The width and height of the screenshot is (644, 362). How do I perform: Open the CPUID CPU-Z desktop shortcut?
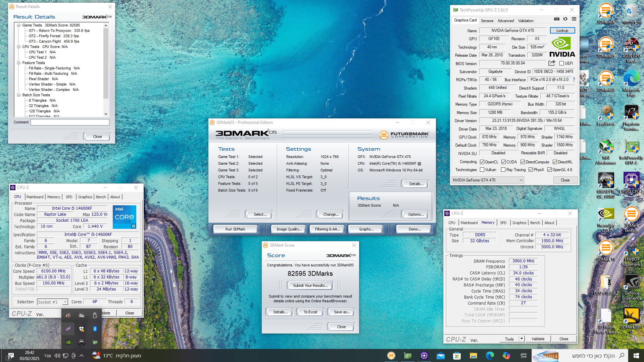click(x=632, y=183)
